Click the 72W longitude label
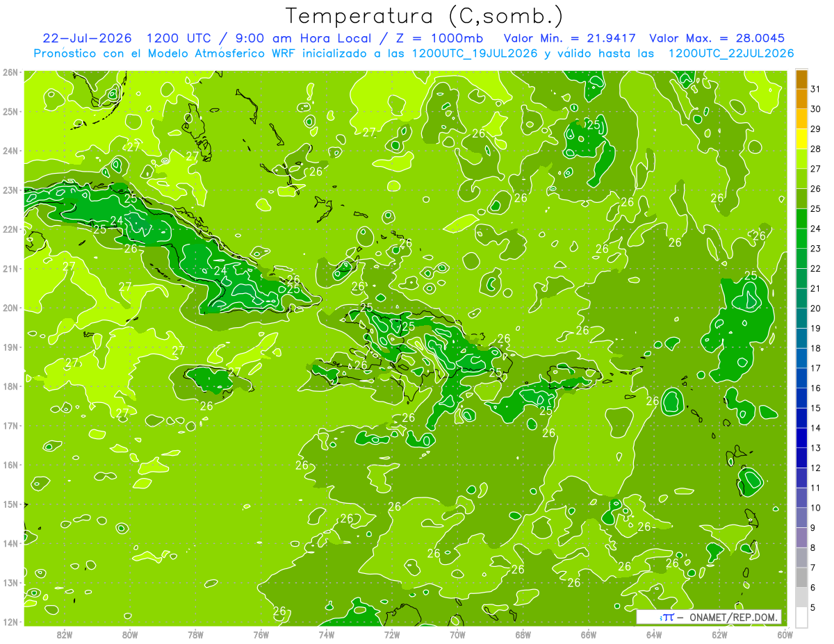The image size is (834, 644). [x=392, y=634]
